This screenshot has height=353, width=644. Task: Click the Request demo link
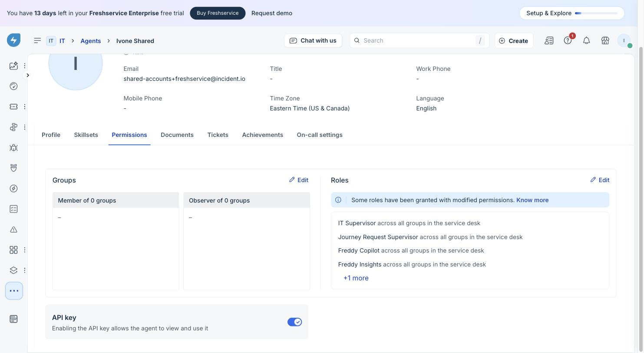272,13
